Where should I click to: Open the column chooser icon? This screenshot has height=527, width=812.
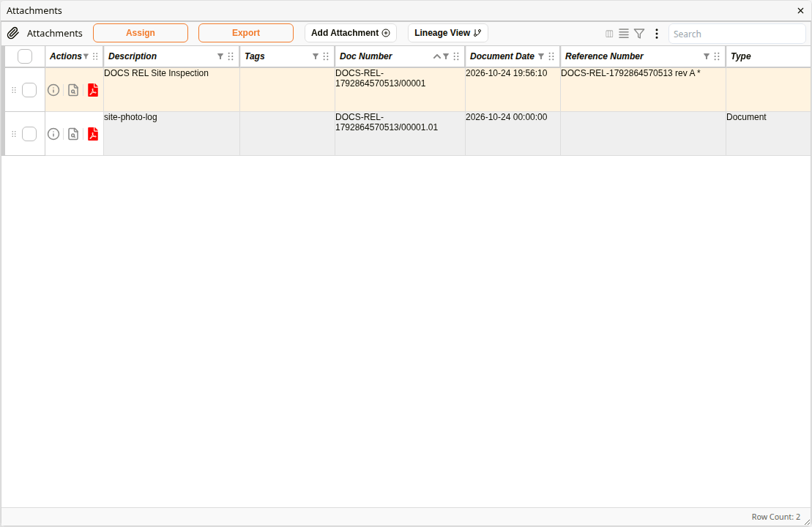point(609,34)
